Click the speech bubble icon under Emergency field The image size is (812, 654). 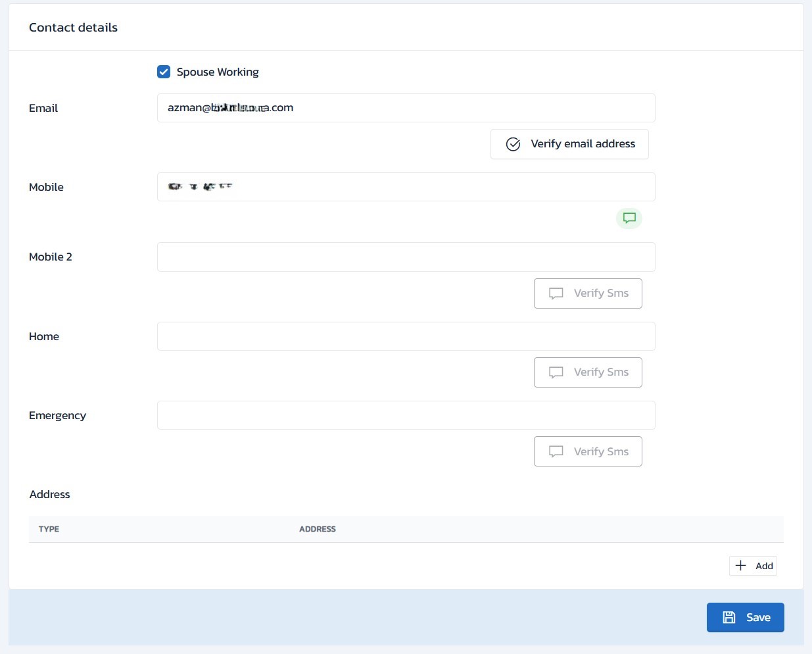(x=556, y=451)
